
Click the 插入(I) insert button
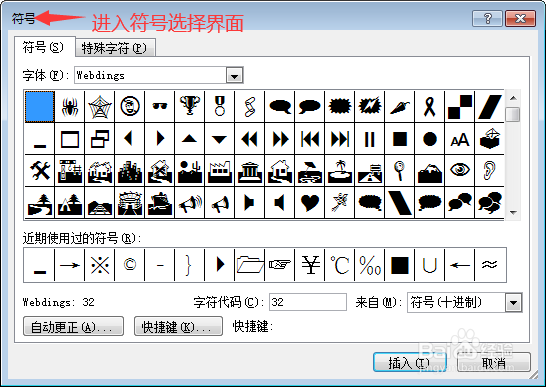410,363
